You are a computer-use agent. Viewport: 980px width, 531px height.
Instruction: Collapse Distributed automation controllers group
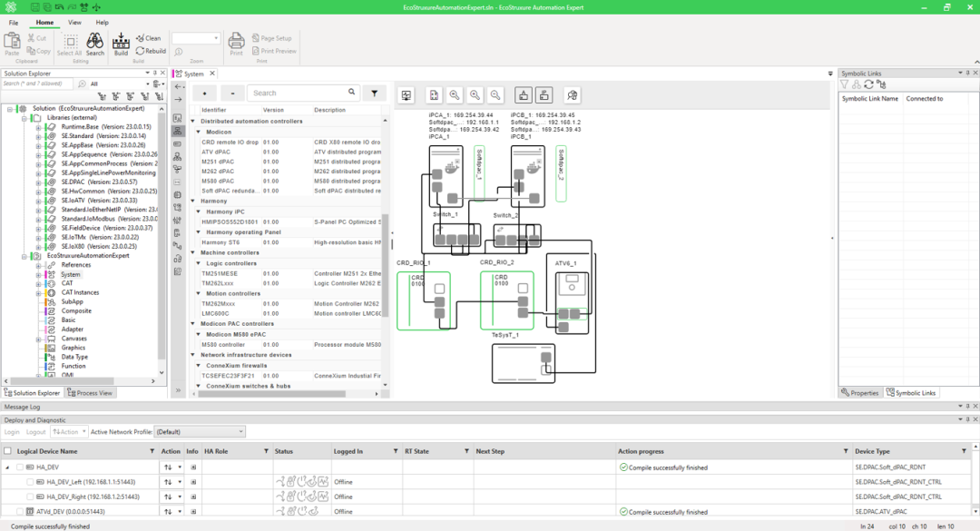tap(192, 122)
